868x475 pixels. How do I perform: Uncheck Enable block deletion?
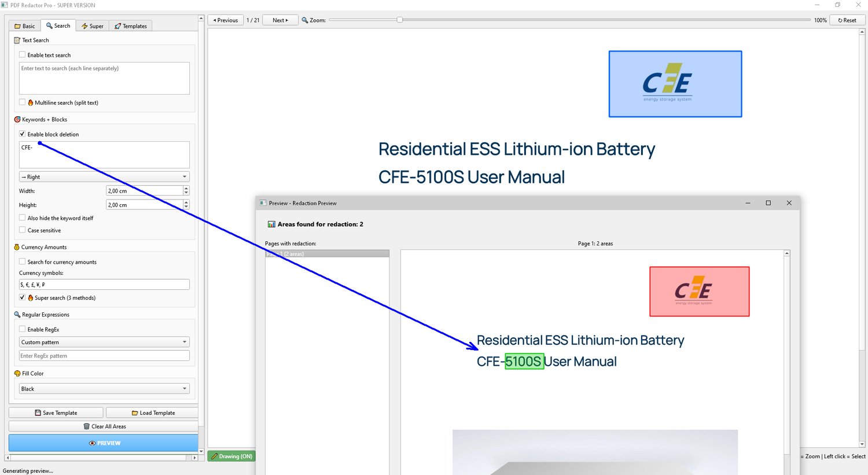tap(23, 134)
